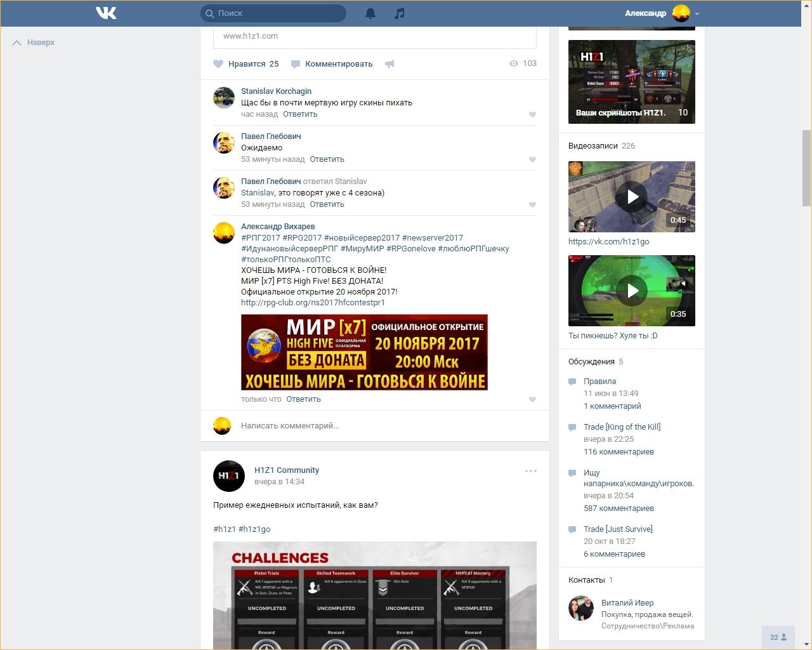Play the 0:35 video
This screenshot has height=650, width=812.
[x=632, y=291]
